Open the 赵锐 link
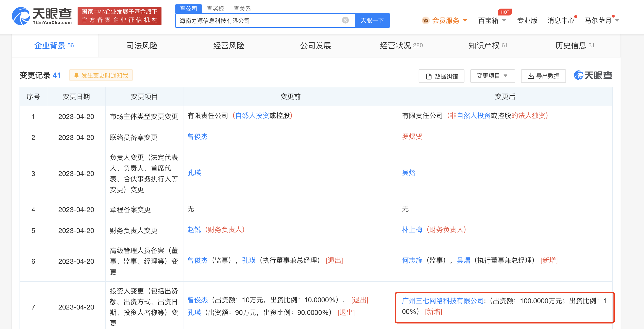This screenshot has height=329, width=644. tap(194, 230)
